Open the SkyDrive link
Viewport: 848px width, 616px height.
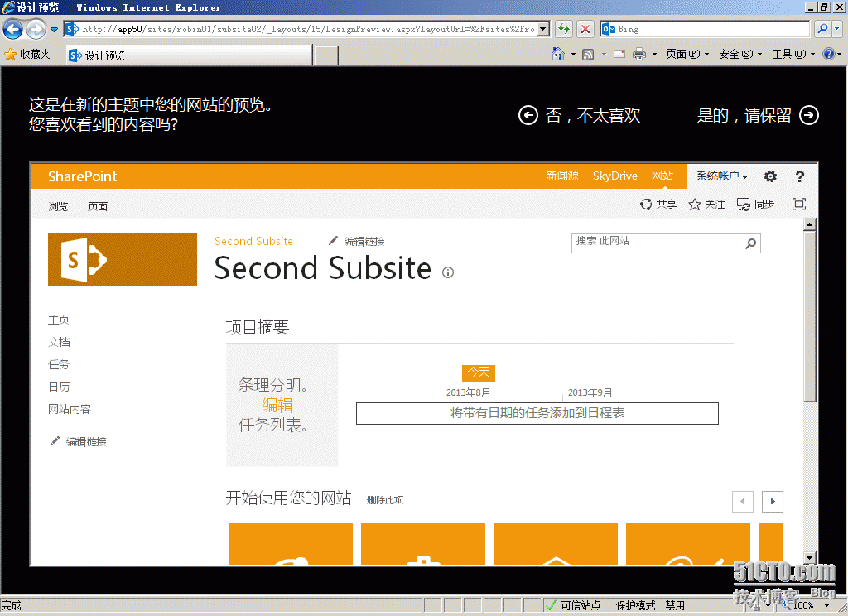pyautogui.click(x=615, y=176)
